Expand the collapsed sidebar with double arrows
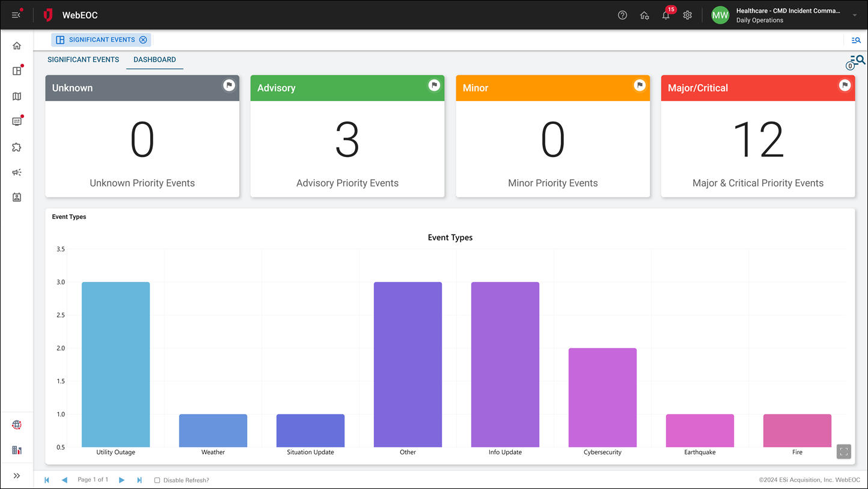This screenshot has height=489, width=868. point(17,476)
